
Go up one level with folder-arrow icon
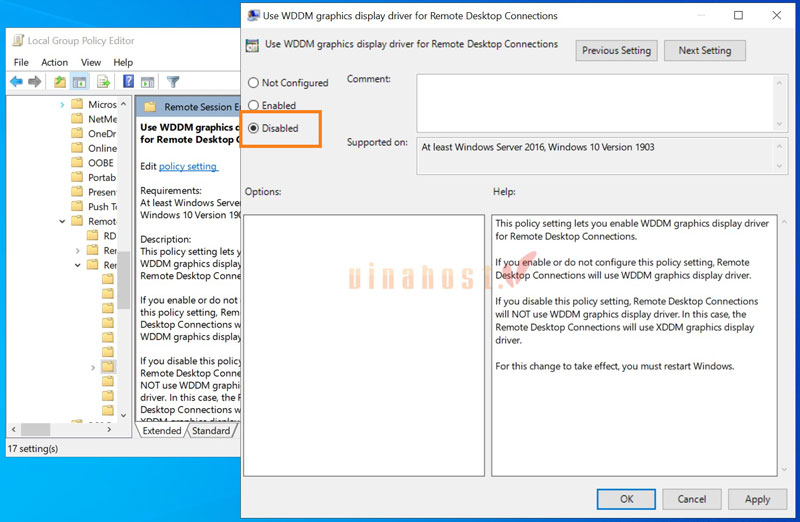click(60, 82)
